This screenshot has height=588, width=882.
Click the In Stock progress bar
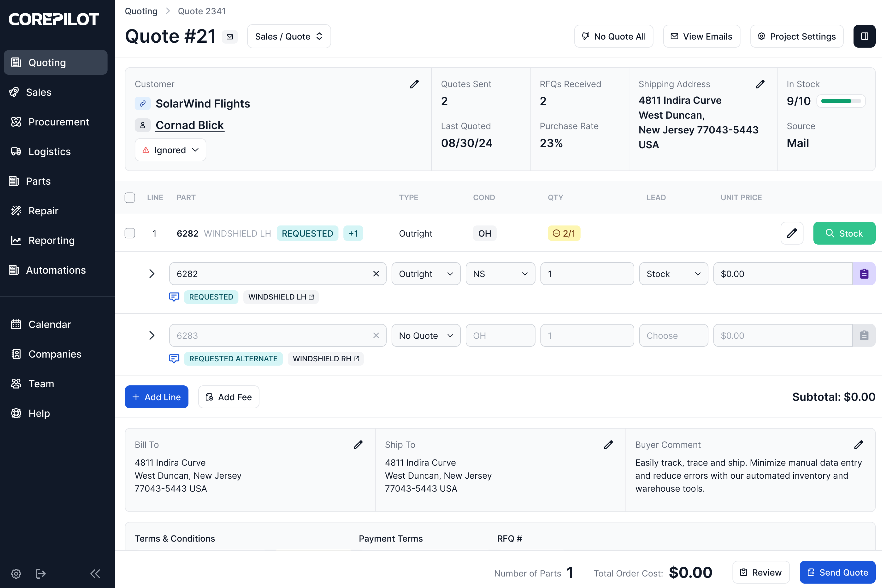click(841, 101)
